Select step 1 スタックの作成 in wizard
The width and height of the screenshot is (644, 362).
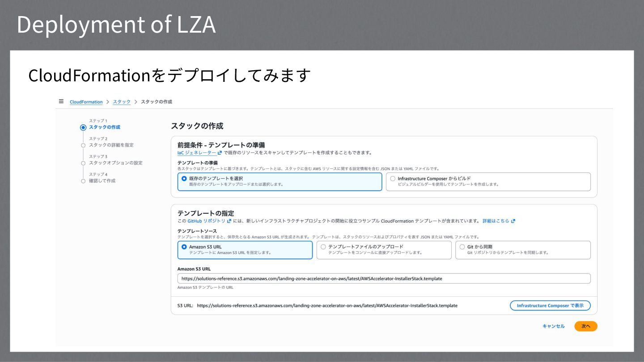tap(104, 127)
